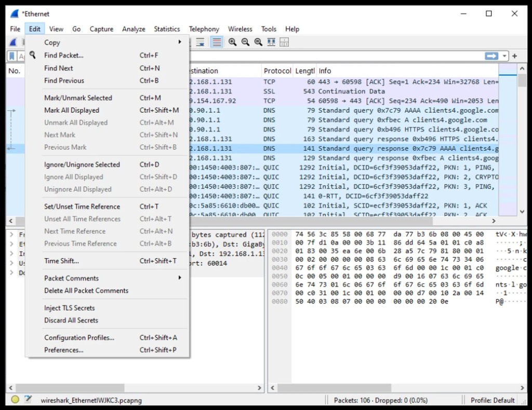Click the display filter bookmark icon

click(x=12, y=56)
